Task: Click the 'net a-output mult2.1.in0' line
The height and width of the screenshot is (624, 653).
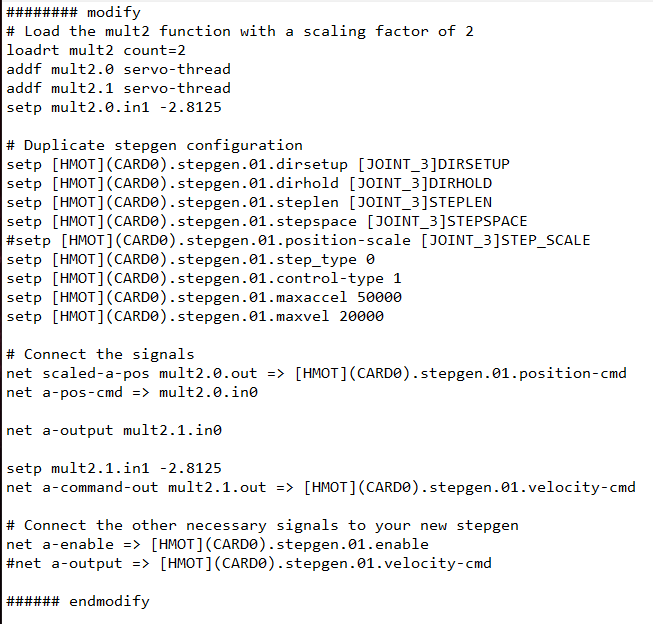Action: point(114,430)
